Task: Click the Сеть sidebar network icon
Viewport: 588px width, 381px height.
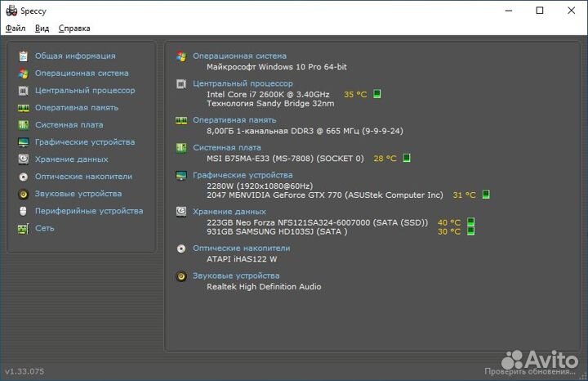Action: [23, 229]
